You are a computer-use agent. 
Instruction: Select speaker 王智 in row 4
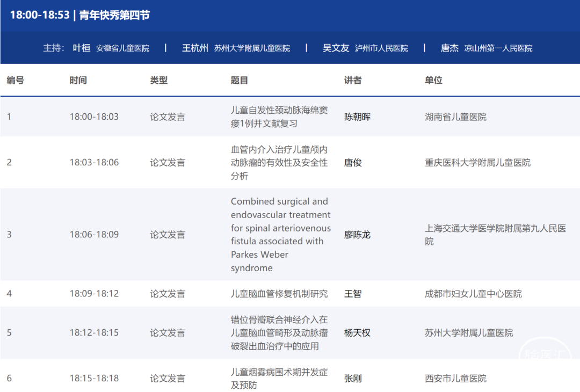(x=353, y=294)
